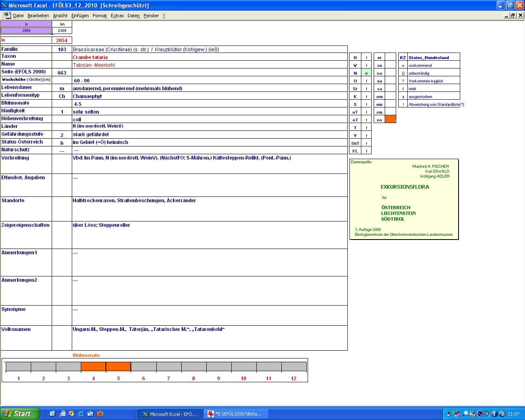This screenshot has height=420, width=525.
Task: Open the Datei menu
Action: click(x=18, y=16)
